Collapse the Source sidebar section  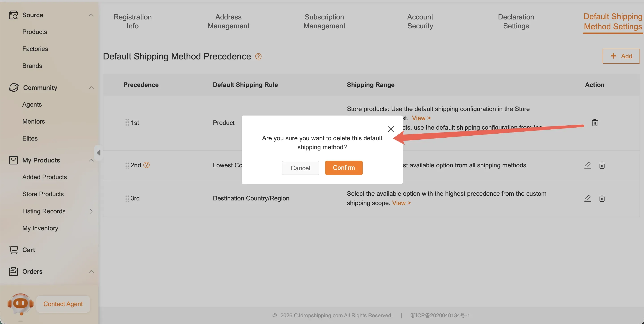pyautogui.click(x=91, y=15)
